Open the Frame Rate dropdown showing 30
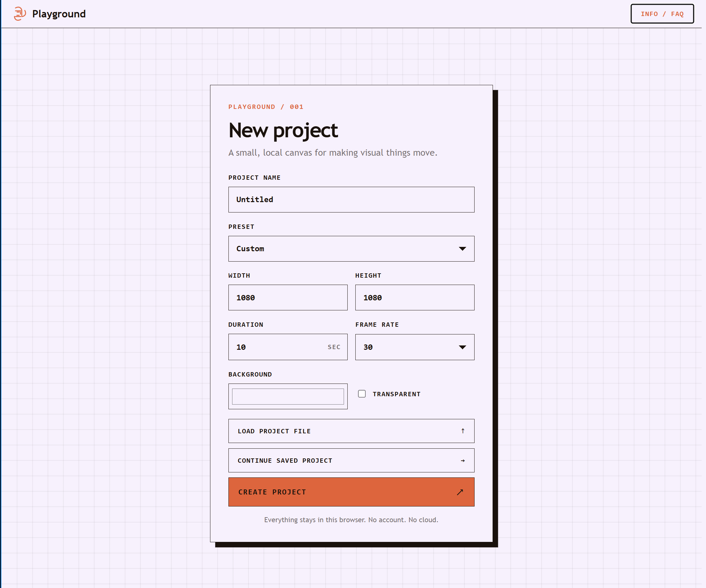Screen dimensions: 706x588 414,347
